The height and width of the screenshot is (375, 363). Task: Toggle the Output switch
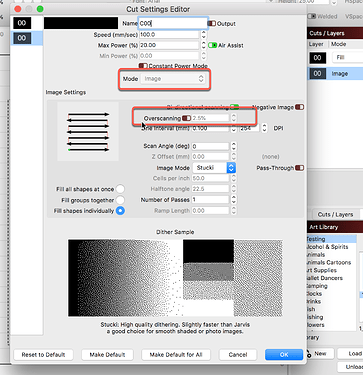point(212,24)
